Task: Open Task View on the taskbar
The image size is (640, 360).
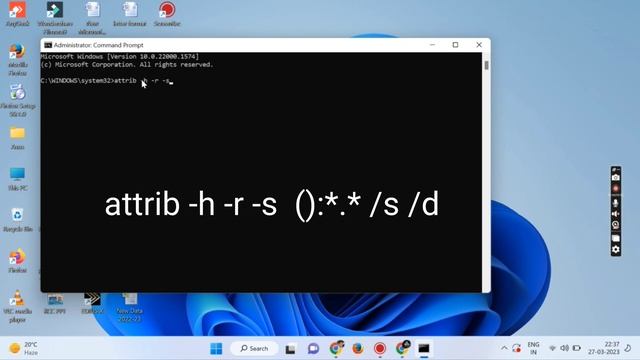Action: click(x=290, y=349)
